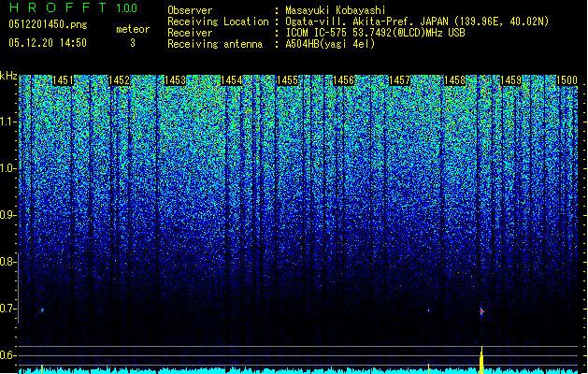The image size is (588, 374).
Task: Click the HROFFT title text
Action: click(58, 7)
